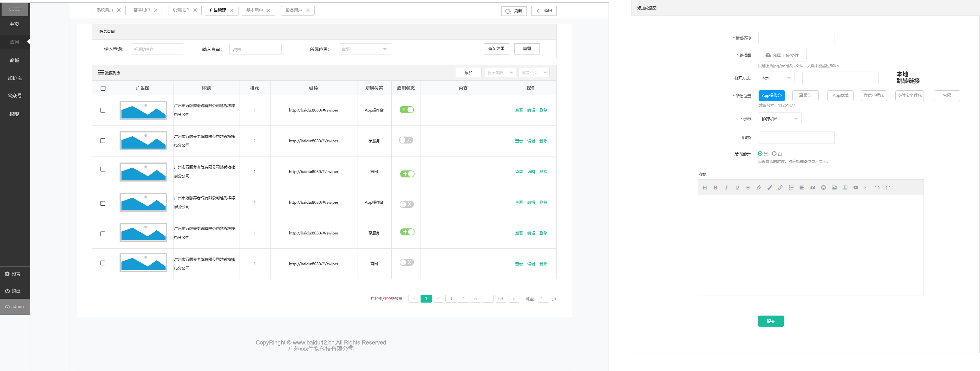The width and height of the screenshot is (980, 371).
Task: Click the insert image icon in the editor
Action: click(834, 187)
